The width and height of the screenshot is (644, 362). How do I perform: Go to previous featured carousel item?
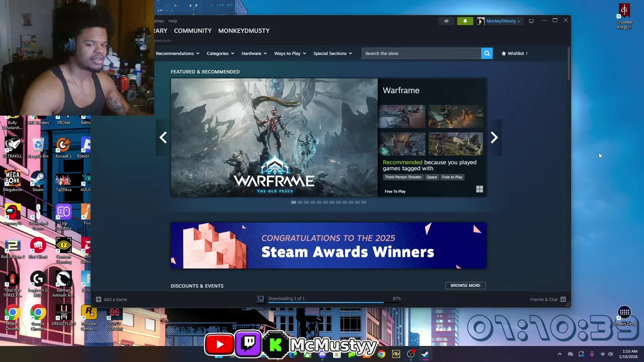(163, 137)
